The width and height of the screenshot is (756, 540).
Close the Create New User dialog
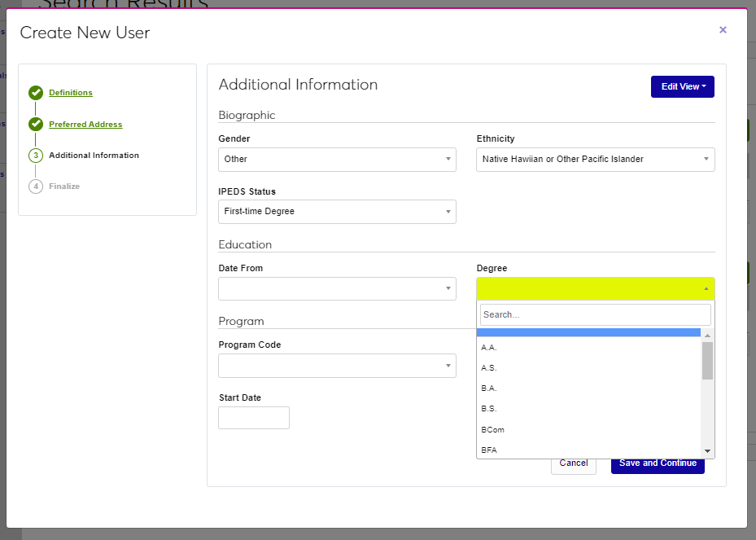[723, 30]
